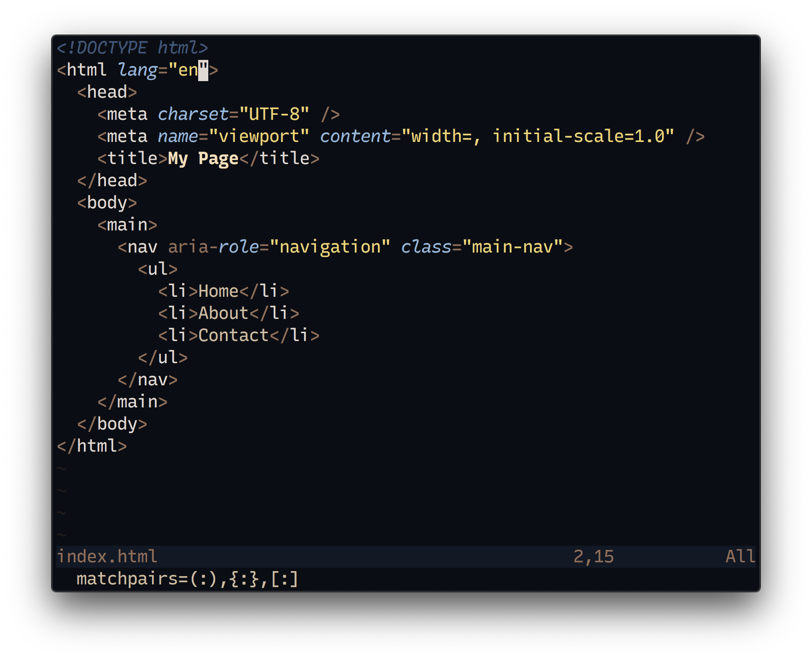The width and height of the screenshot is (812, 660).
Task: Click the closing main tag
Action: pos(132,402)
